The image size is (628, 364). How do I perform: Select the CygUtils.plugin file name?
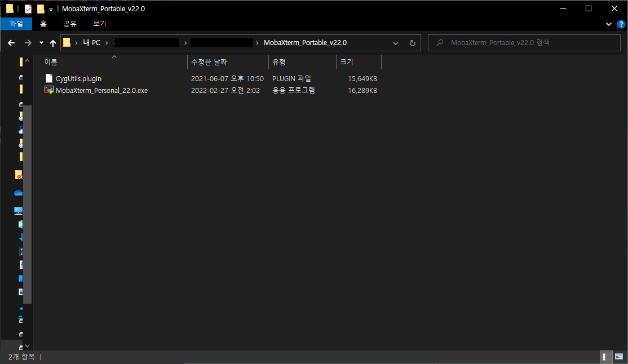point(78,78)
